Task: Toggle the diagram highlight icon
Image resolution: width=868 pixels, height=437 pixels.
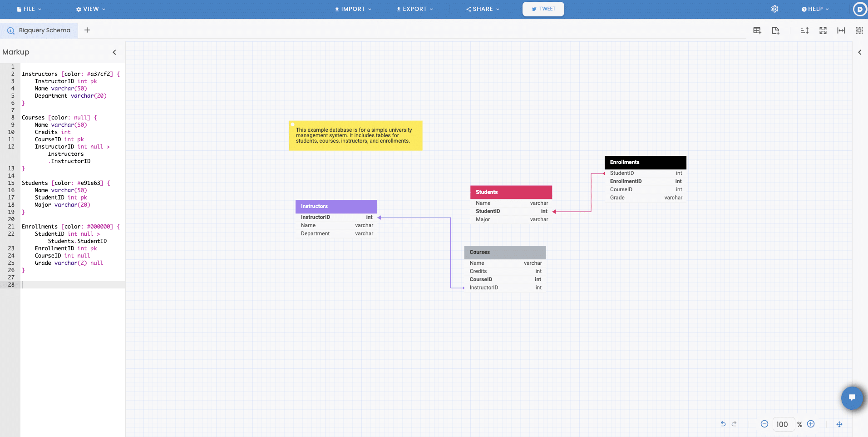Action: [859, 30]
